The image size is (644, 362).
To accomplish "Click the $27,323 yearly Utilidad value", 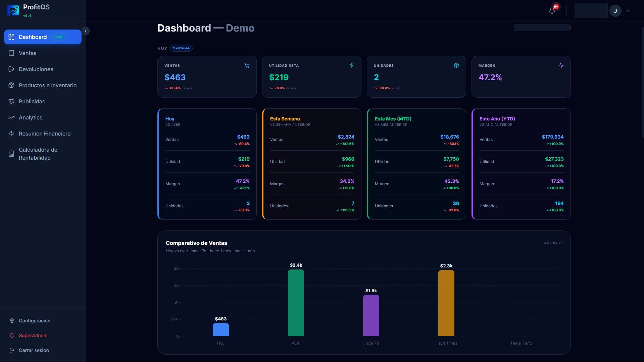I will pos(554,159).
